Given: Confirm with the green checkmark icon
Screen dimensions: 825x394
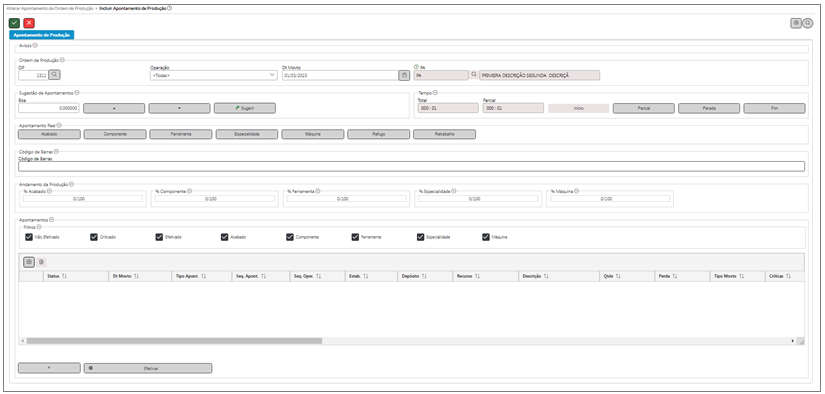Looking at the screenshot, I should [x=15, y=23].
